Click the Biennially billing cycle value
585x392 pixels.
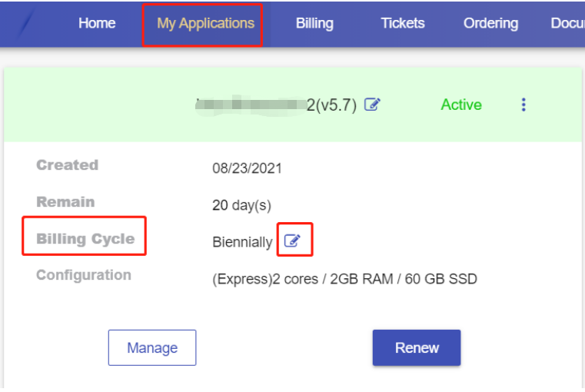click(242, 242)
